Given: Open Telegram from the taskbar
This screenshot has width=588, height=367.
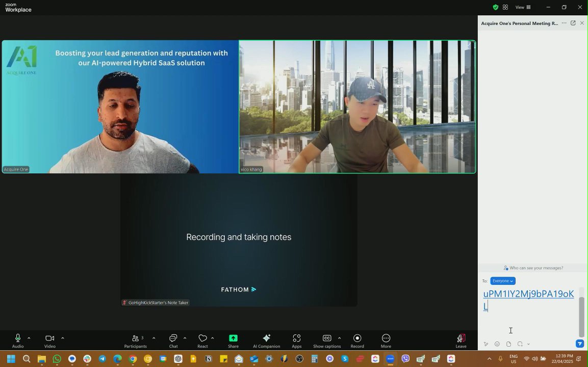Looking at the screenshot, I should (x=102, y=359).
